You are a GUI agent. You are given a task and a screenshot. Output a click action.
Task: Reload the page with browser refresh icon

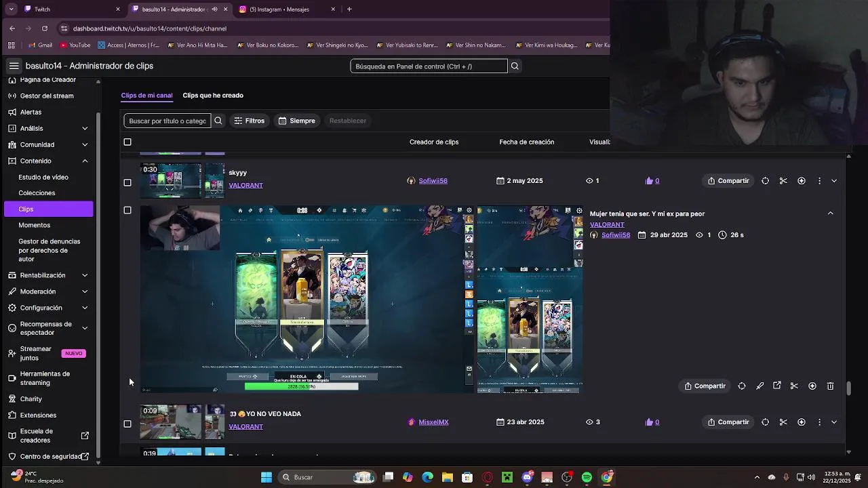tap(45, 28)
